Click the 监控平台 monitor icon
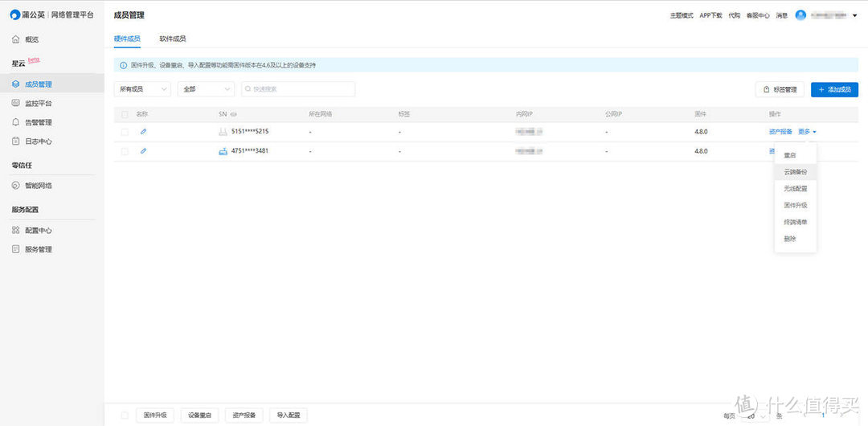The height and width of the screenshot is (426, 868). [x=16, y=104]
